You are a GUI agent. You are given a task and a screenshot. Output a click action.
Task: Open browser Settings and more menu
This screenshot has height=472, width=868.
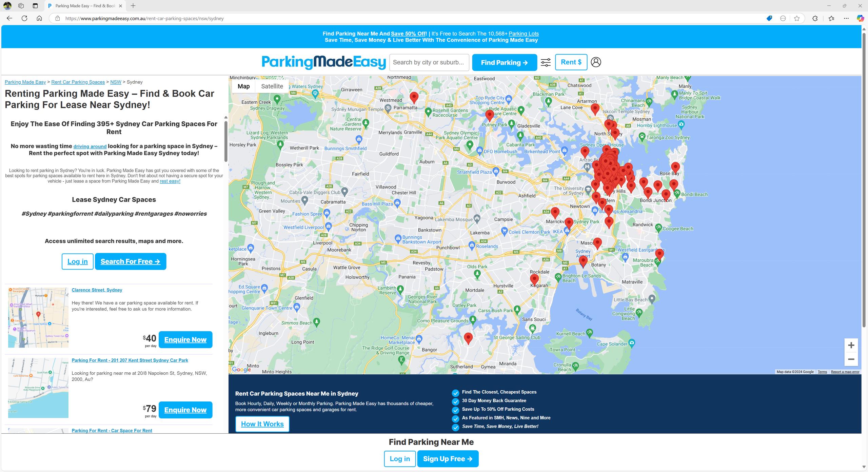pos(846,18)
